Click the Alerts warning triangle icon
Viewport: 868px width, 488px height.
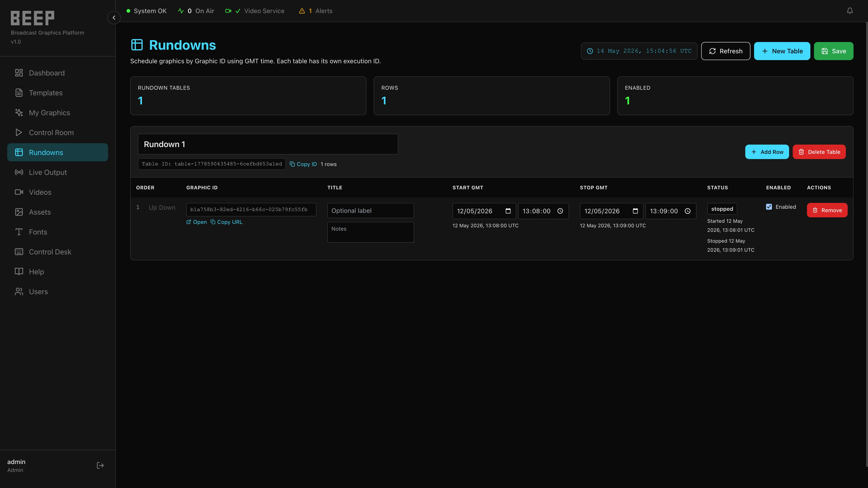(x=302, y=11)
